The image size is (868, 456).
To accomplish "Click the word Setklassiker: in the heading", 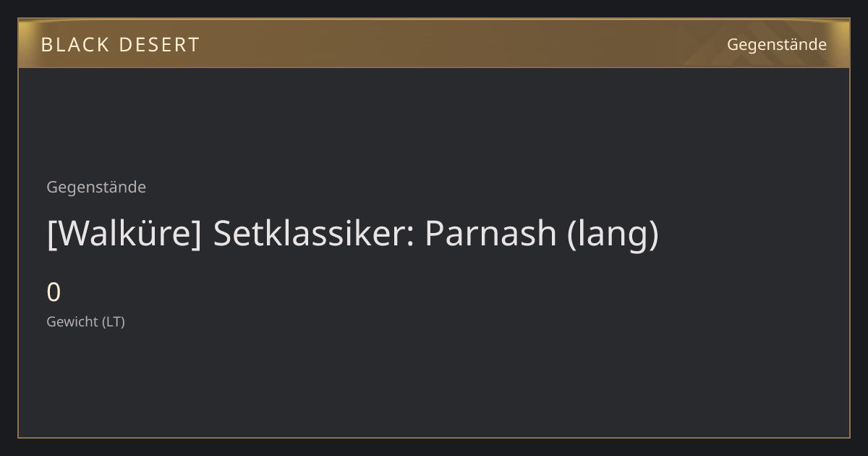I will pos(313,233).
